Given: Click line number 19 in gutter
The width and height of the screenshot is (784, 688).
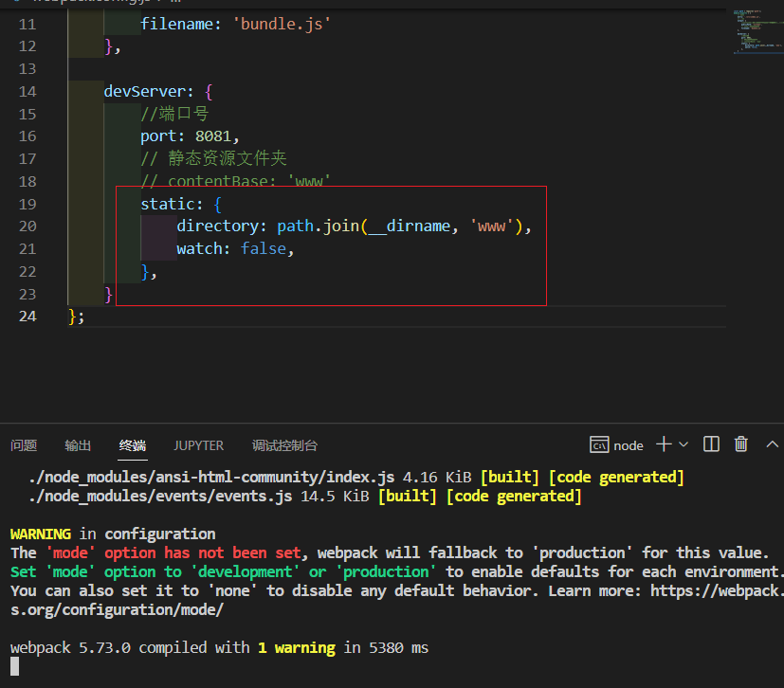Looking at the screenshot, I should 27,204.
